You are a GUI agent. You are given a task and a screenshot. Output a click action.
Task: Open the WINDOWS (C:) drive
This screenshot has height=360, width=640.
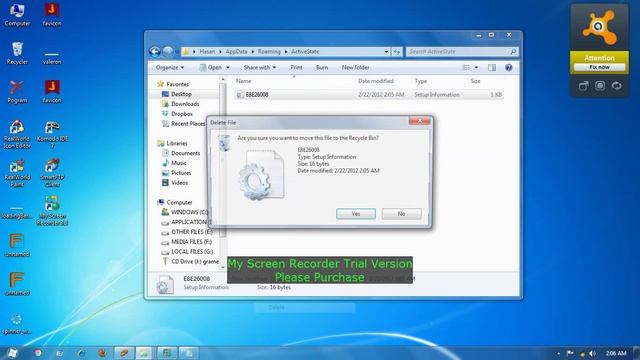pyautogui.click(x=189, y=212)
